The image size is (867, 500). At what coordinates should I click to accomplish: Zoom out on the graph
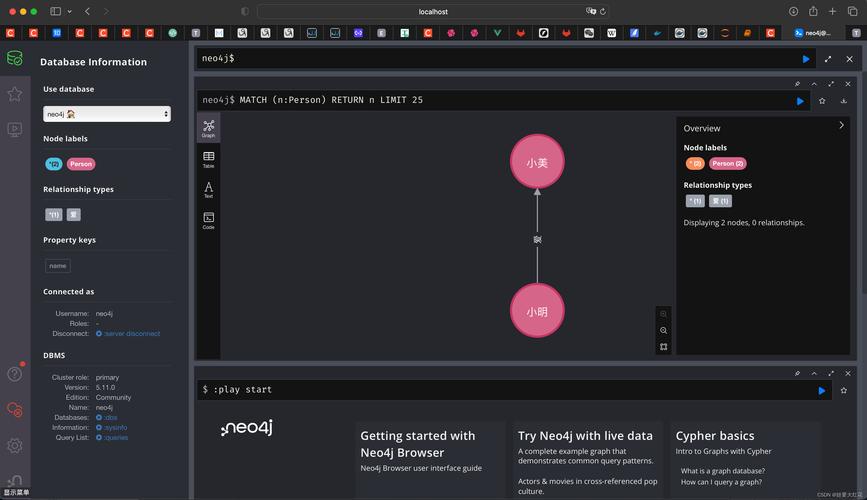coord(663,330)
